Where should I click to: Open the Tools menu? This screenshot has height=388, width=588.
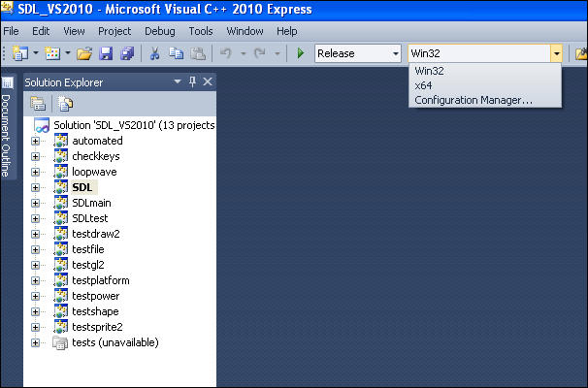click(x=201, y=31)
